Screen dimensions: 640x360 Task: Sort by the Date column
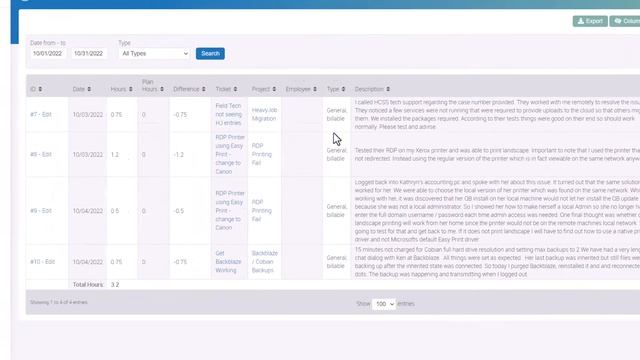coord(82,89)
